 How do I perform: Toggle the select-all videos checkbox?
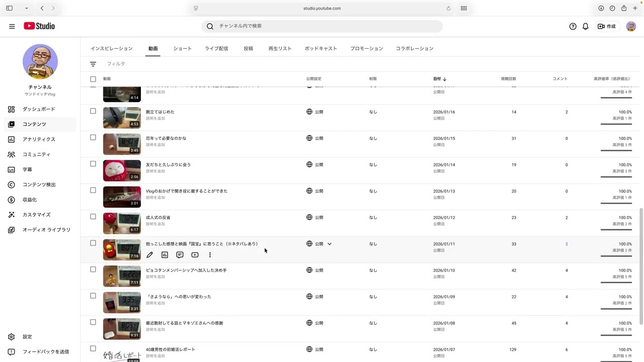coord(93,79)
